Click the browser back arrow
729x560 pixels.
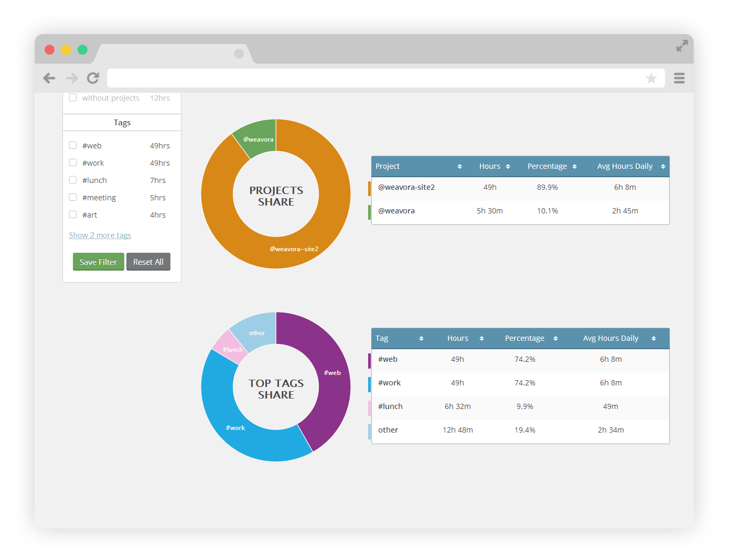[49, 78]
